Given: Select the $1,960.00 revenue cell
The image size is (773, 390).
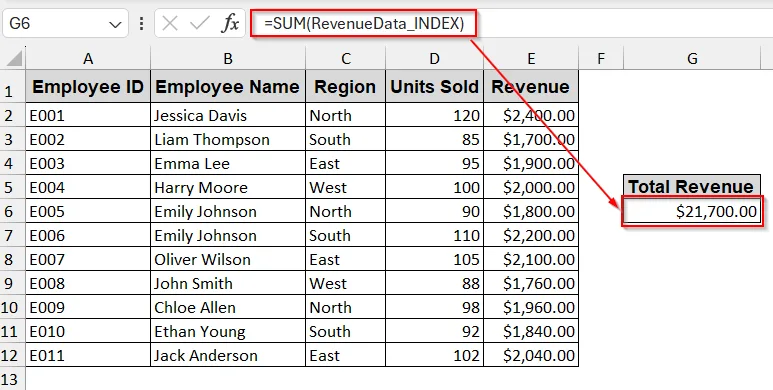Looking at the screenshot, I should click(x=531, y=307).
